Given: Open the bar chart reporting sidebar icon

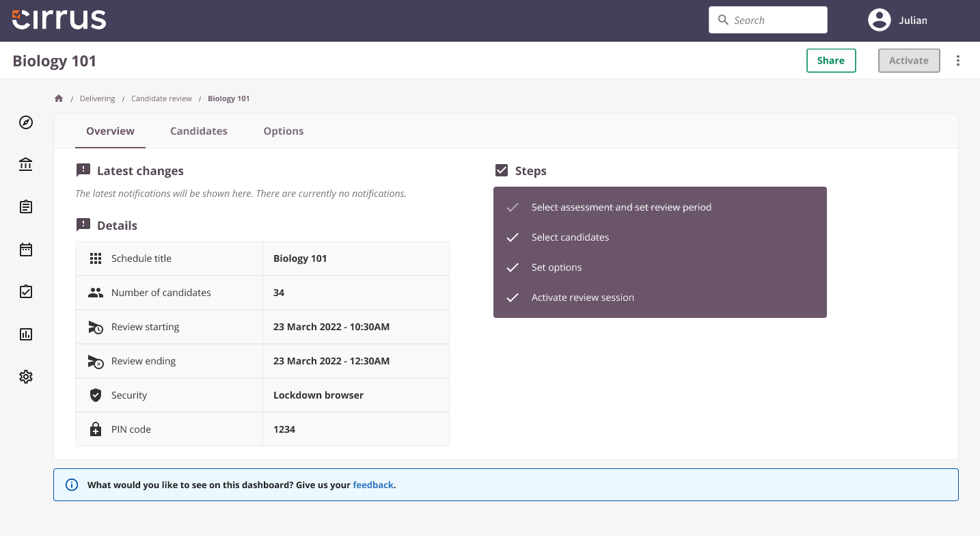Looking at the screenshot, I should [x=26, y=334].
